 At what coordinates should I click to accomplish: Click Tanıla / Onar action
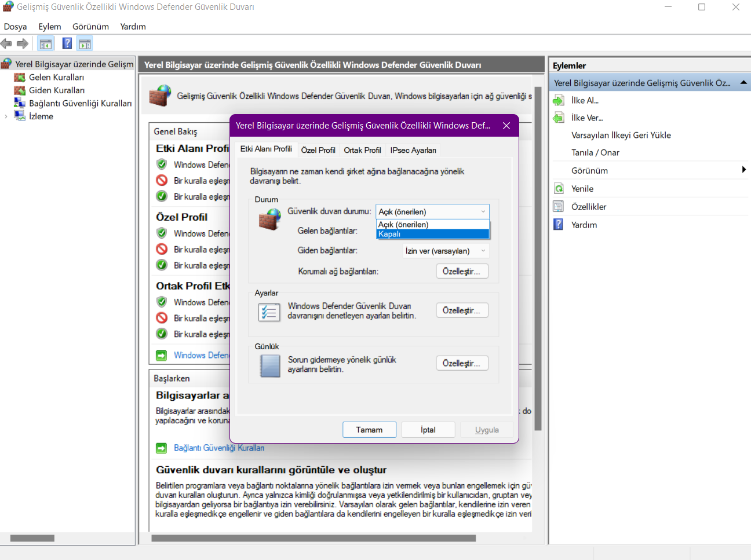pos(595,152)
